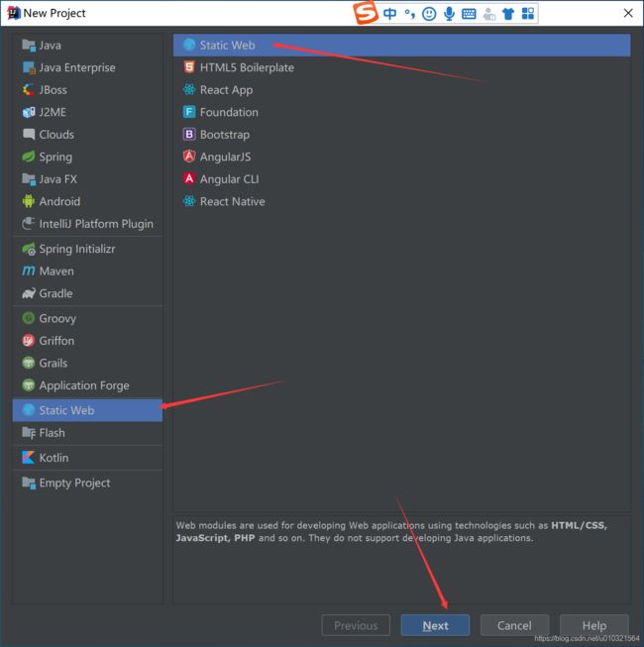Click the Next button
The width and height of the screenshot is (644, 647).
[435, 625]
